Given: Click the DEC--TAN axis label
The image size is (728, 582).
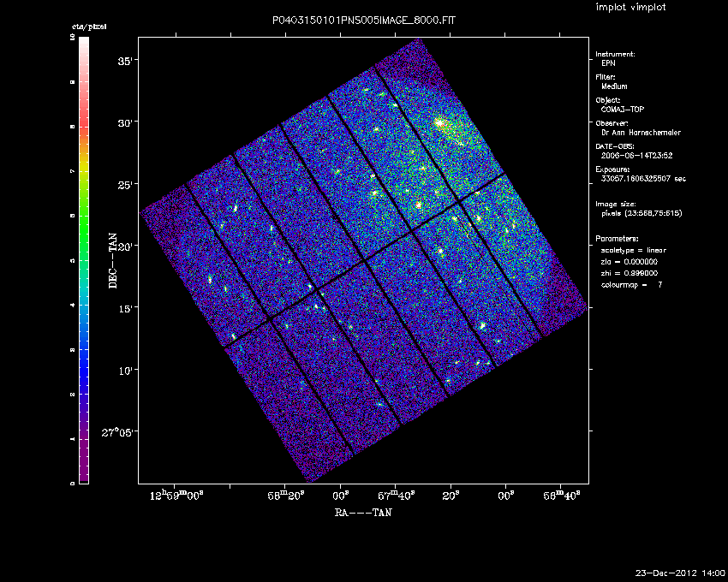Looking at the screenshot, I should [113, 261].
